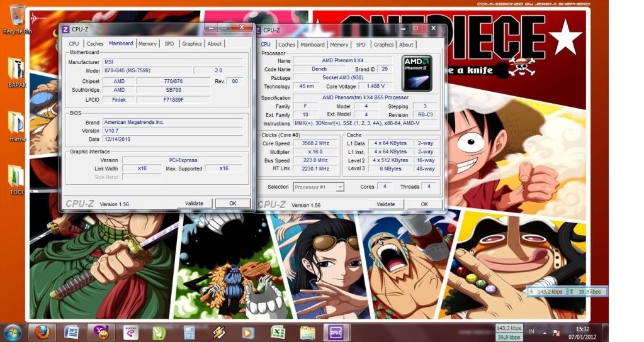644x342 pixels.
Task: Click the Package Socket AM3 (938) value
Action: (342, 77)
